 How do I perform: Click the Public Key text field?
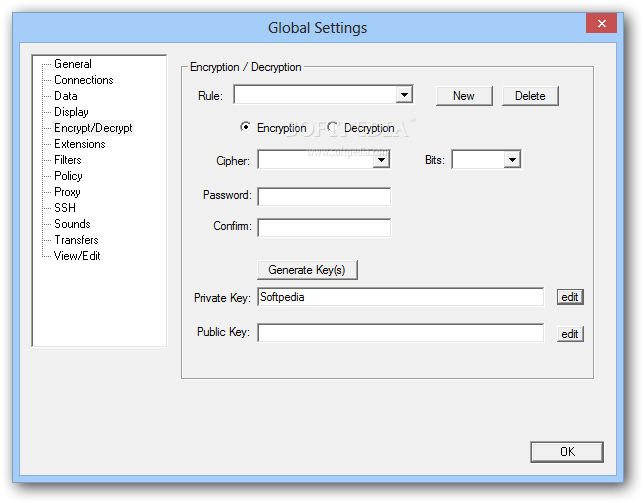coord(400,333)
